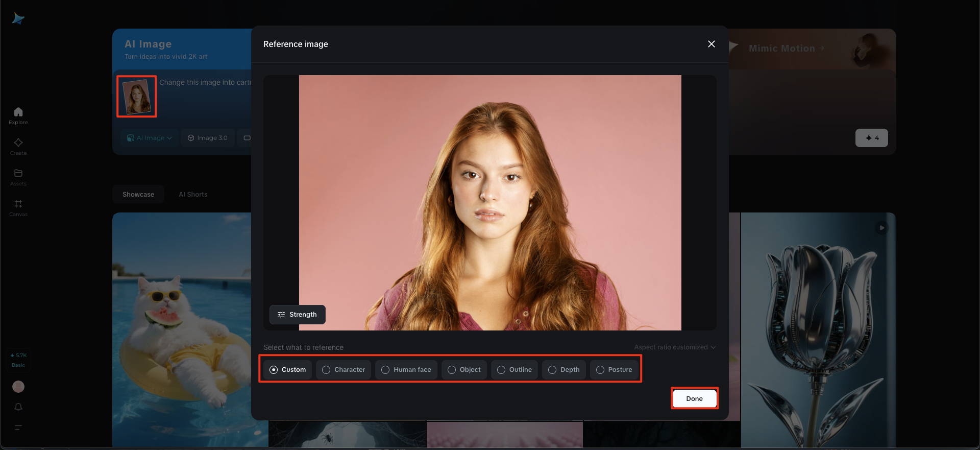This screenshot has height=450, width=980.
Task: Expand the AI Image mode dropdown
Action: point(150,138)
